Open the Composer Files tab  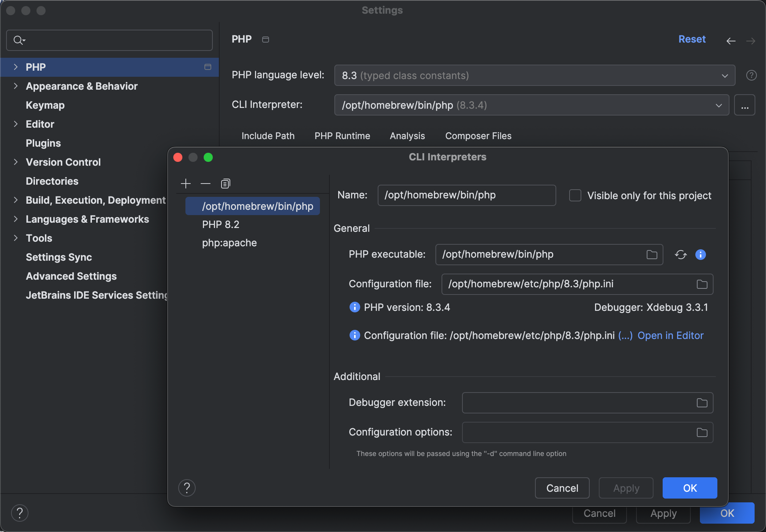(478, 136)
